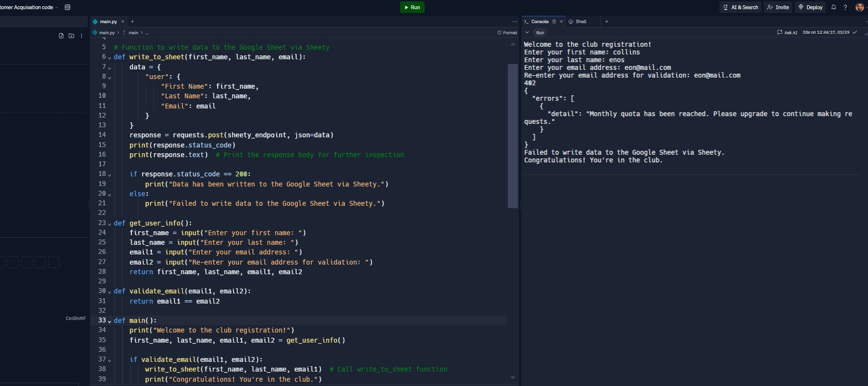868x386 pixels.
Task: Expand the project name dropdown
Action: [57, 7]
